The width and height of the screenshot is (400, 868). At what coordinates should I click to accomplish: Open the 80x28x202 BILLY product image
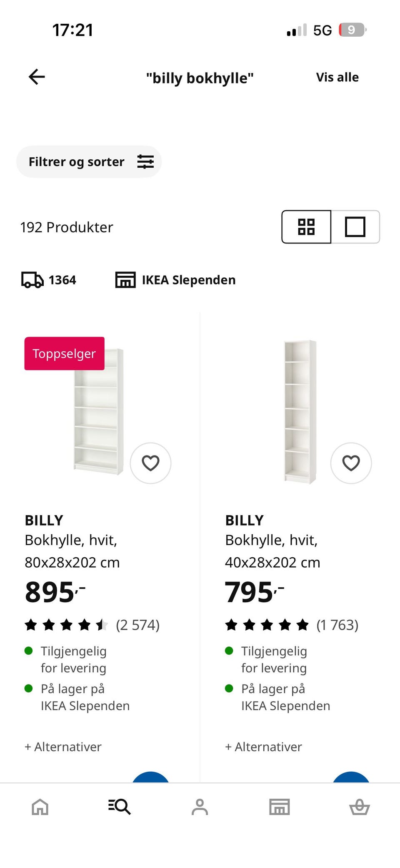click(98, 412)
